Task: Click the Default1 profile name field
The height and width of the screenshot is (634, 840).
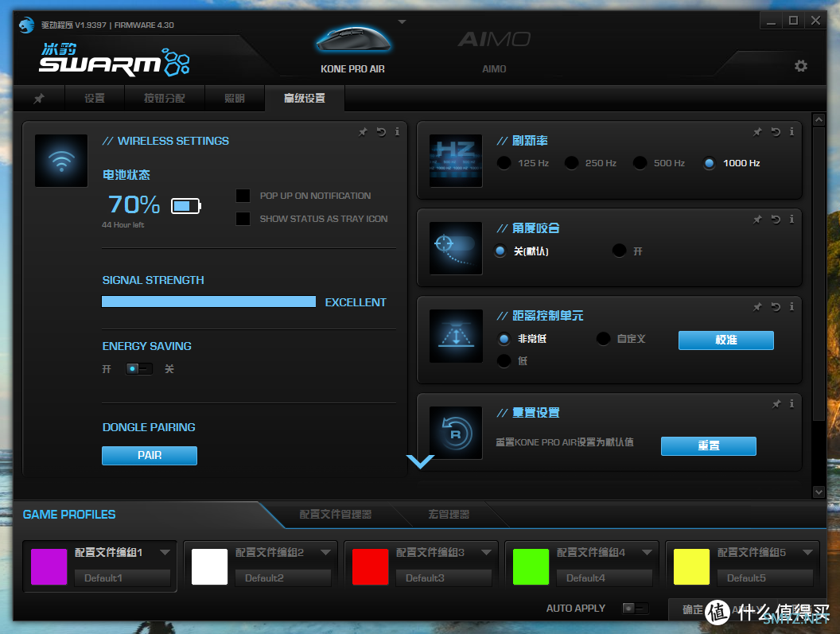Action: [x=122, y=578]
